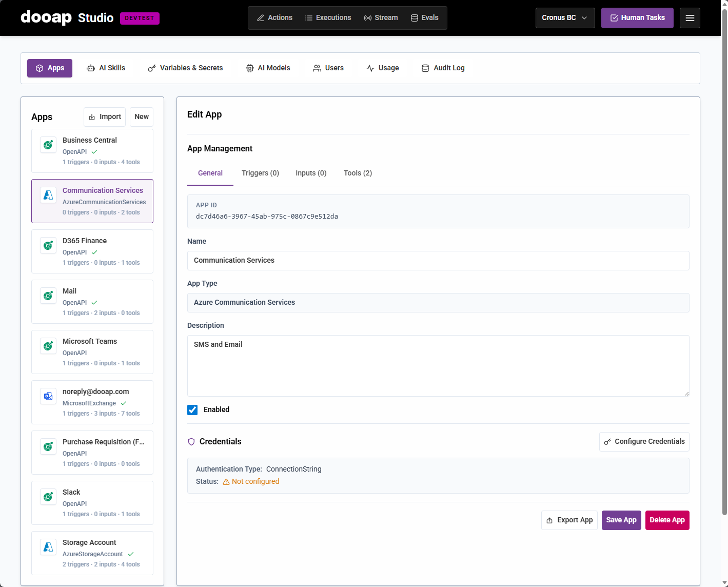Open the hamburger menu
The image size is (728, 587).
690,18
